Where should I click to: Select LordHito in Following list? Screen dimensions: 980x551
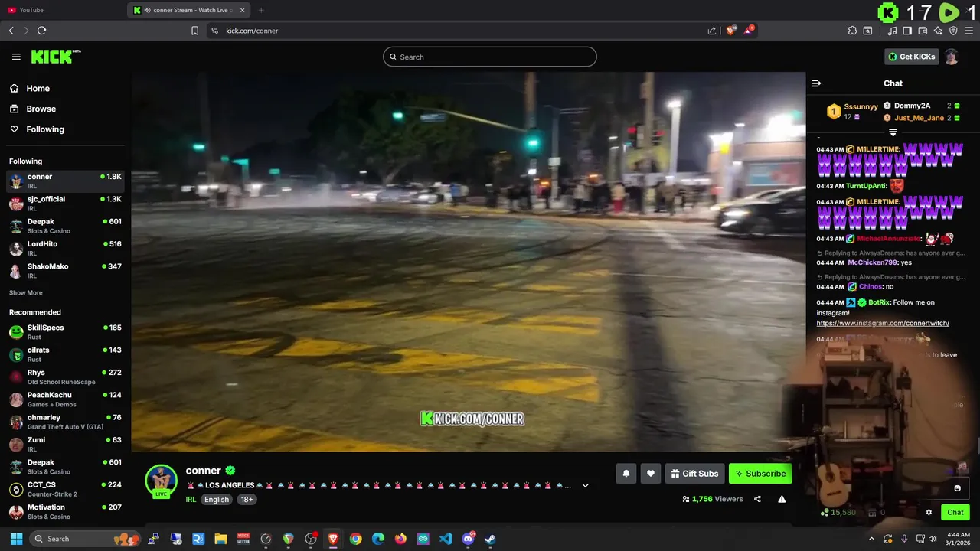pyautogui.click(x=65, y=248)
